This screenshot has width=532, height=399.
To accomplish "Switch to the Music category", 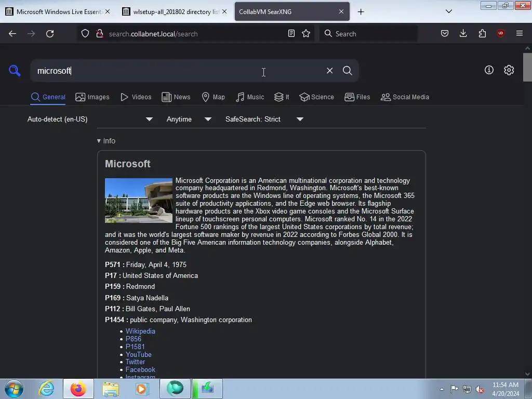I will click(x=250, y=97).
